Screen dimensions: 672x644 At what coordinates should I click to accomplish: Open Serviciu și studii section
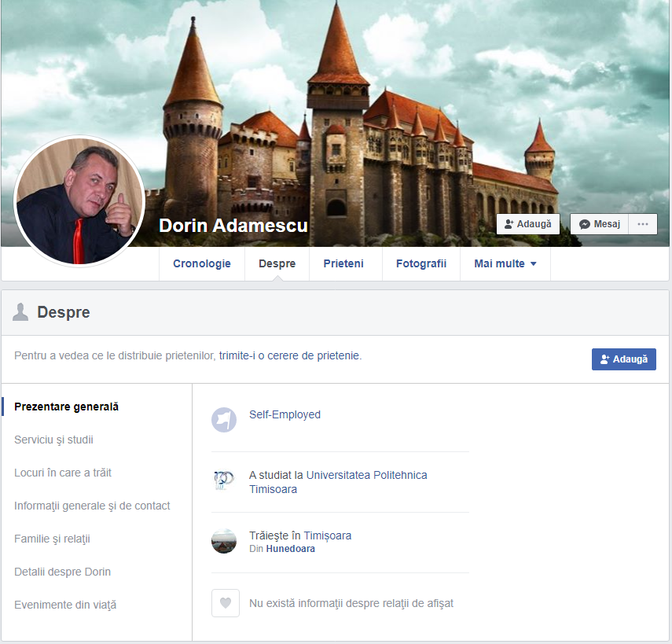(53, 440)
